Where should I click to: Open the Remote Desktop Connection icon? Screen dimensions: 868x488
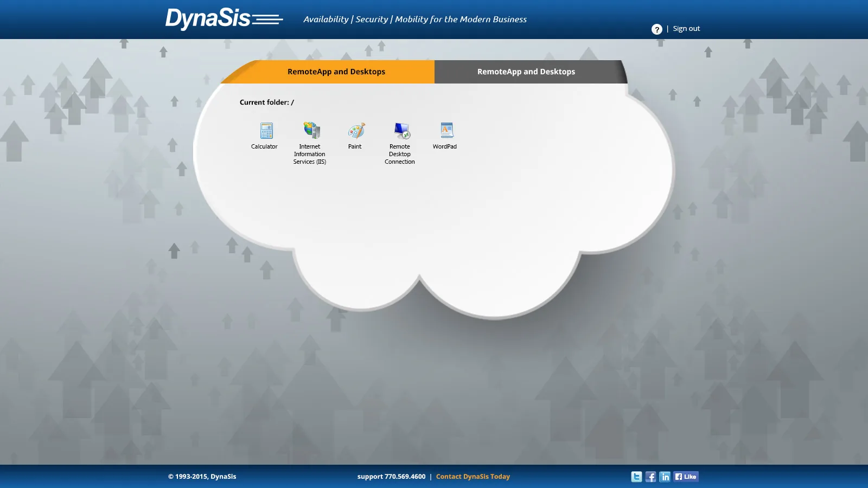[402, 131]
